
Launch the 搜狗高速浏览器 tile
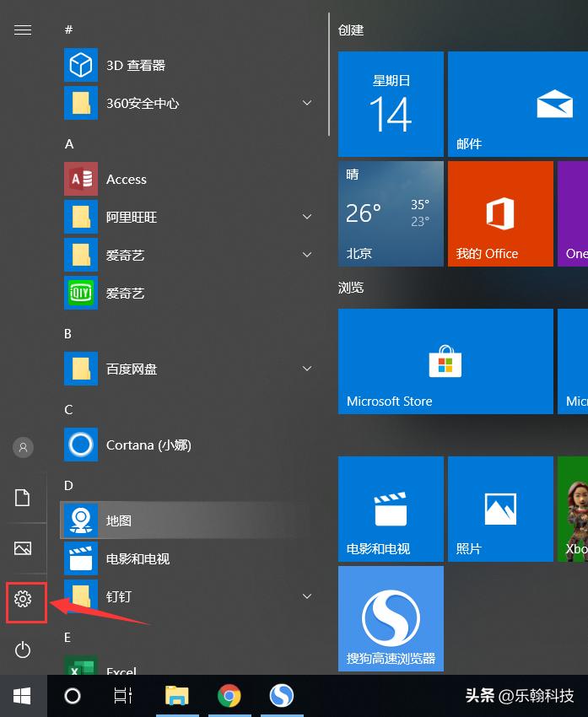391,618
